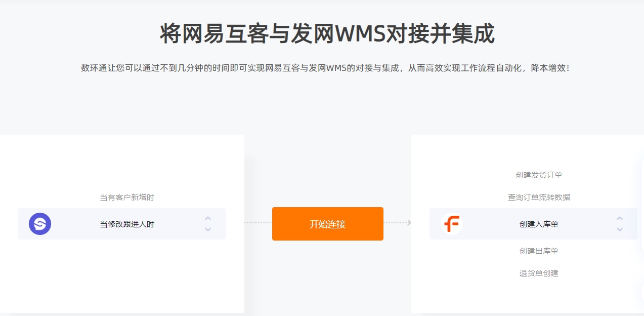Choose the 查询订单流转数据 action
The image size is (644, 316).
tap(539, 197)
